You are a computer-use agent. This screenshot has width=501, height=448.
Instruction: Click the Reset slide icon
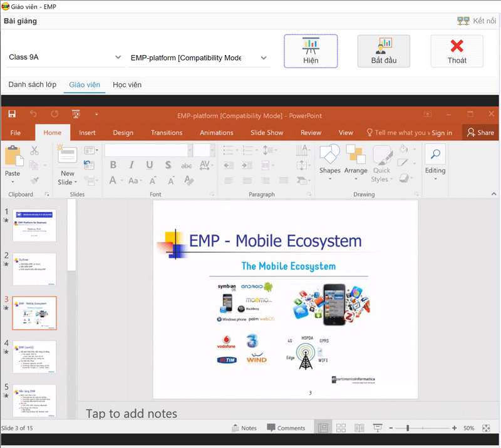click(89, 165)
